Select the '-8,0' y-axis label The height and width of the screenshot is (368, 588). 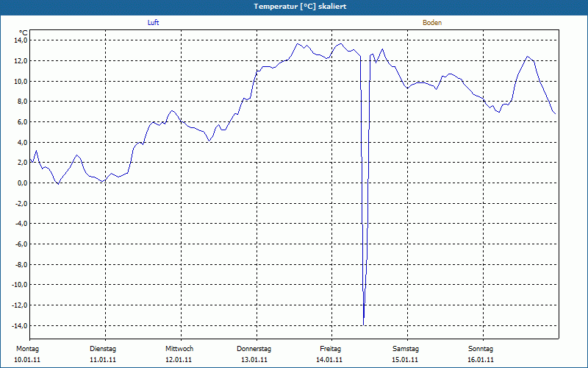point(21,264)
